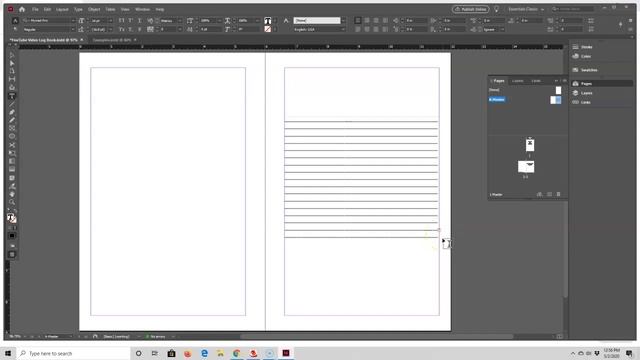Viewport: 640px width, 360px height.
Task: Select the Scissors tool
Action: tap(12, 145)
